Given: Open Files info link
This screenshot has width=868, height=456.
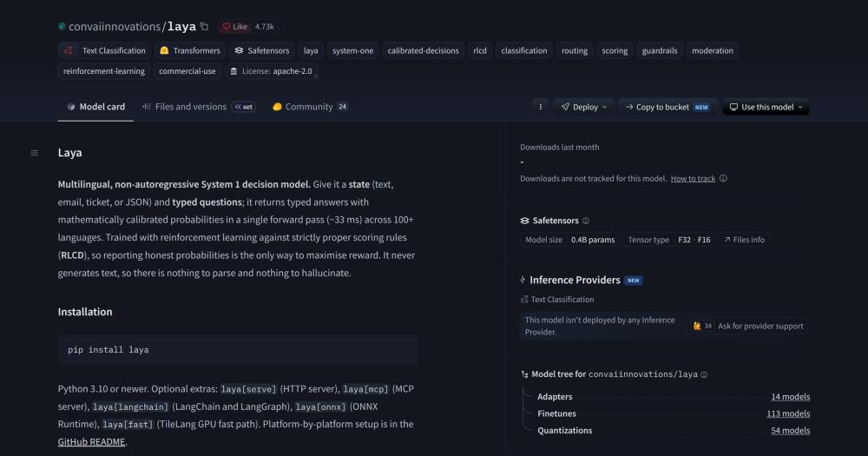Looking at the screenshot, I should (744, 240).
